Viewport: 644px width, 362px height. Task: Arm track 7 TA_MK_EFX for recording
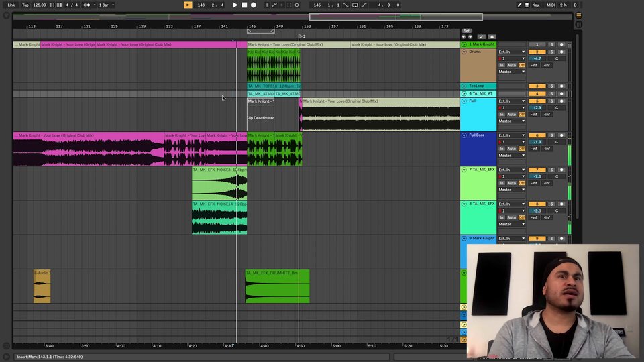(x=561, y=170)
